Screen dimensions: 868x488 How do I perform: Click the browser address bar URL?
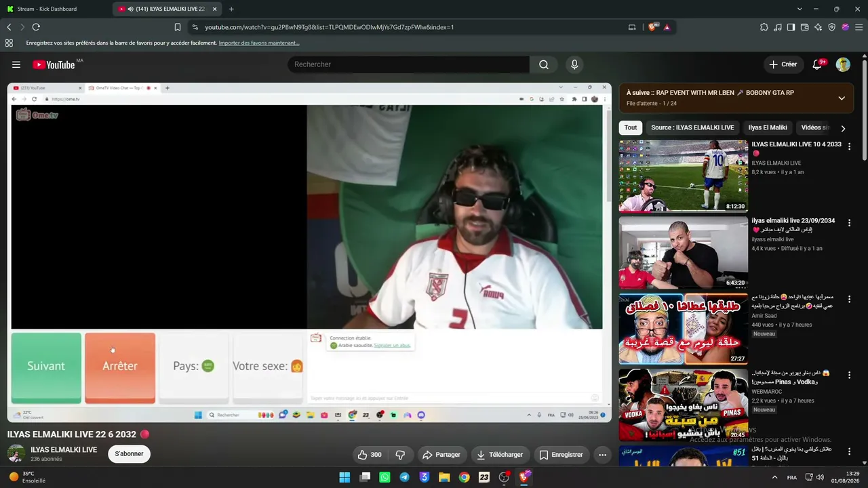tap(330, 27)
